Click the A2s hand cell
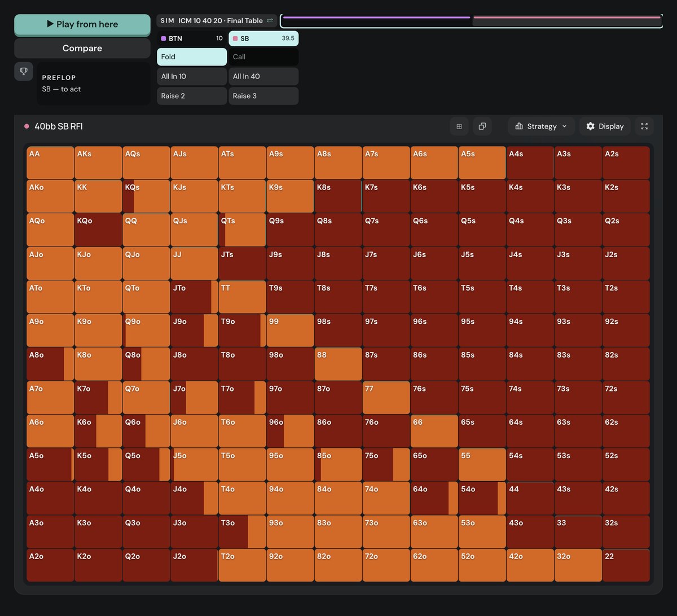677x616 pixels. 626,163
